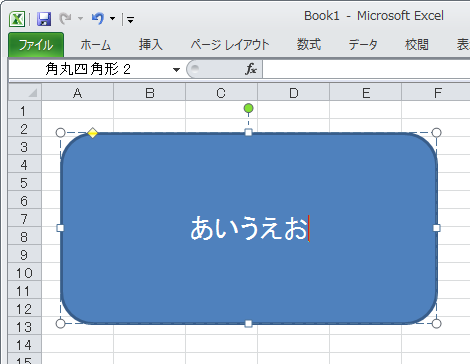Select column E header
The width and height of the screenshot is (470, 364).
pyautogui.click(x=366, y=93)
